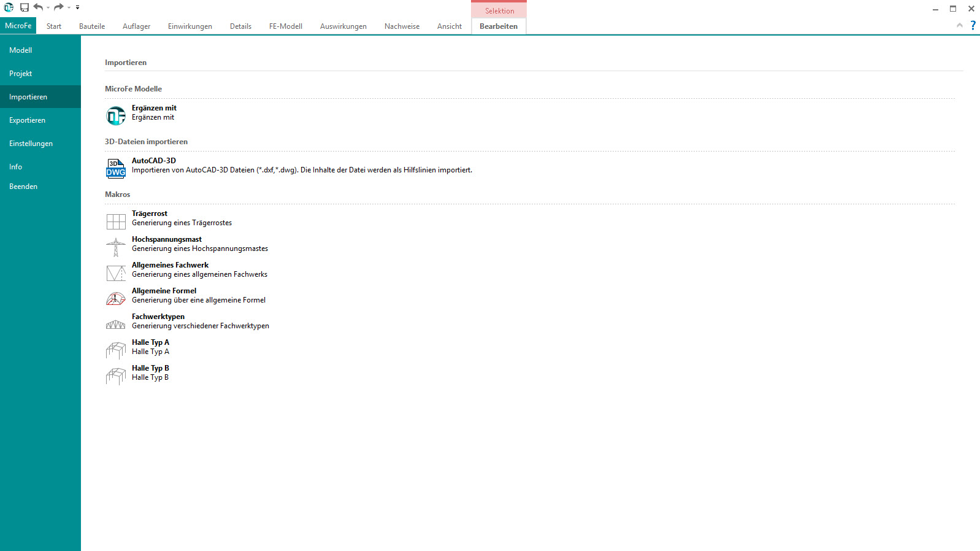
Task: Collapse the ribbon with the chevron
Action: click(x=960, y=25)
